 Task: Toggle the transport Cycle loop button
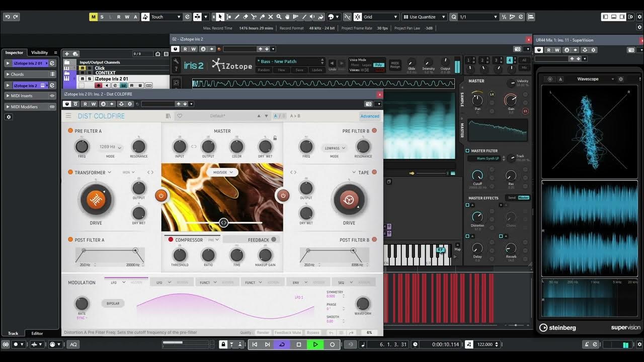pyautogui.click(x=282, y=344)
